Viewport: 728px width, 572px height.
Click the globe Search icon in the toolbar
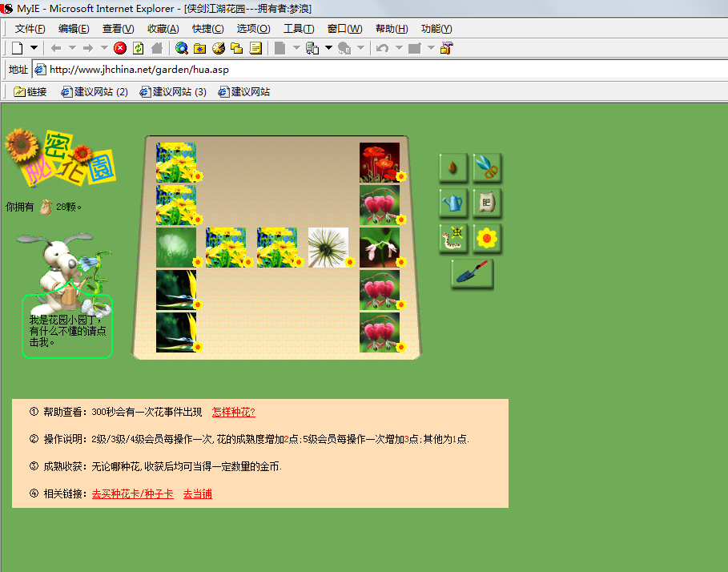click(182, 48)
